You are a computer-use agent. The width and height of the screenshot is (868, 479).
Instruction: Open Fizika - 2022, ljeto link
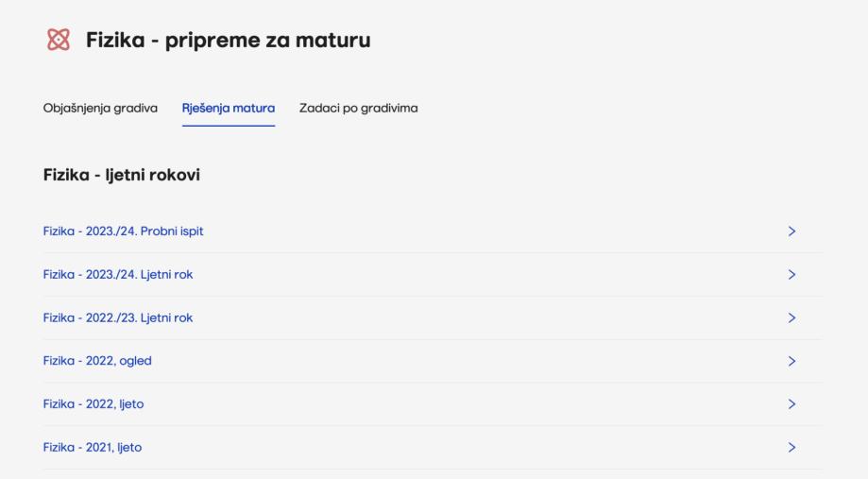(94, 404)
